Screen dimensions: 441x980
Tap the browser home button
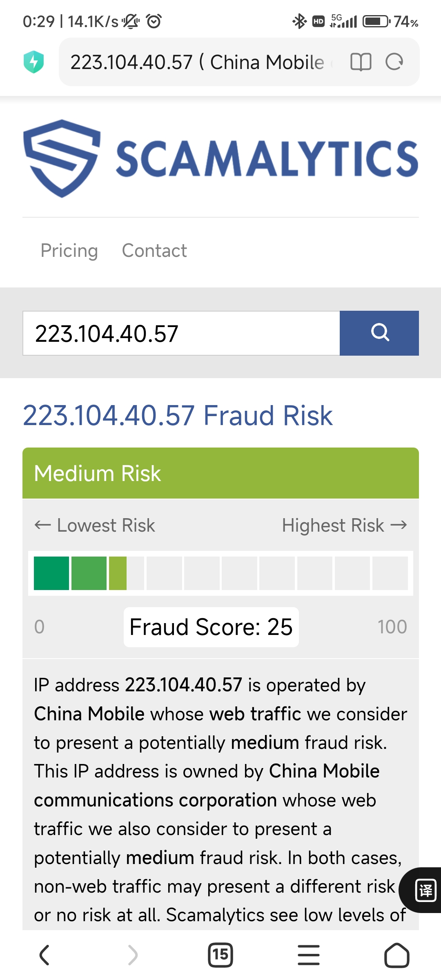(x=397, y=955)
